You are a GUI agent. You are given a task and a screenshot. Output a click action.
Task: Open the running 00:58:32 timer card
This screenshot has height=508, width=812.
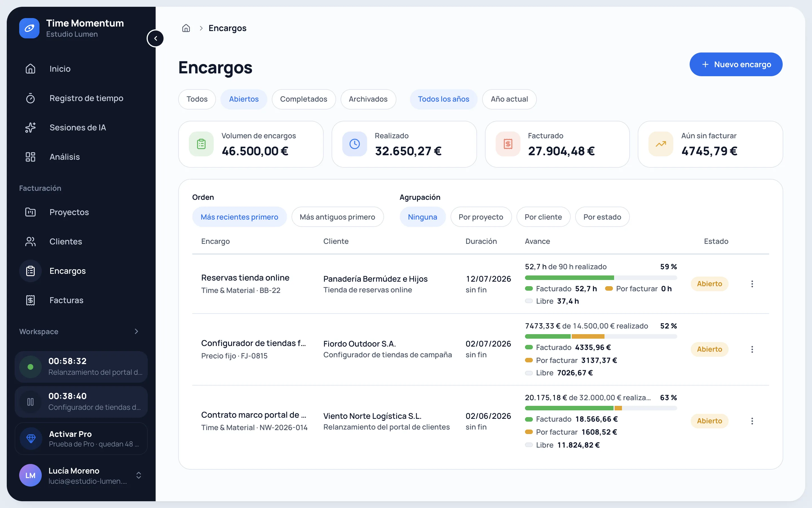pos(81,367)
